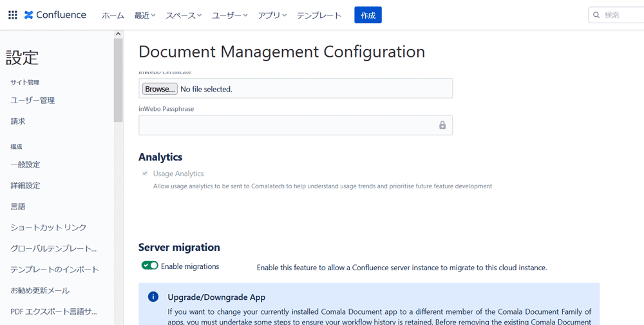The width and height of the screenshot is (644, 325).
Task: Open テンプレートのインポート in sidebar
Action: (x=55, y=270)
